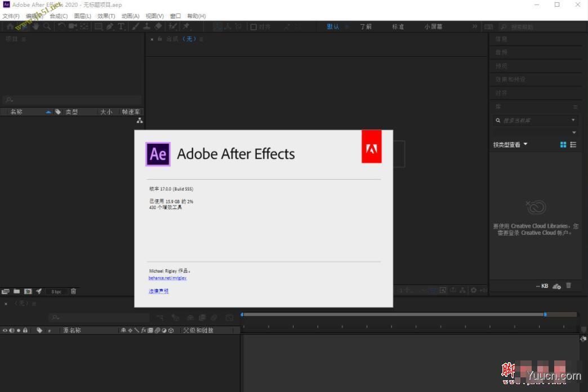Switch to the 小屏幕 workspace tab

[x=433, y=26]
